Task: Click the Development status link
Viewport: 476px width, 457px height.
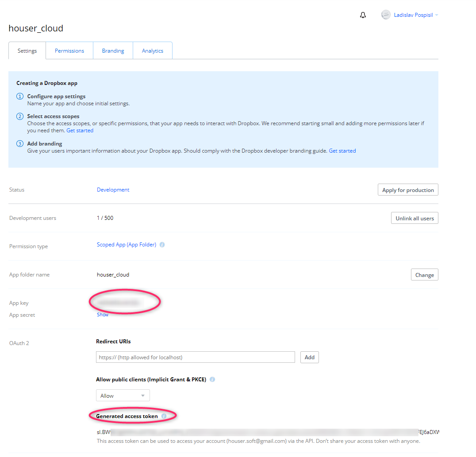Action: (x=113, y=190)
